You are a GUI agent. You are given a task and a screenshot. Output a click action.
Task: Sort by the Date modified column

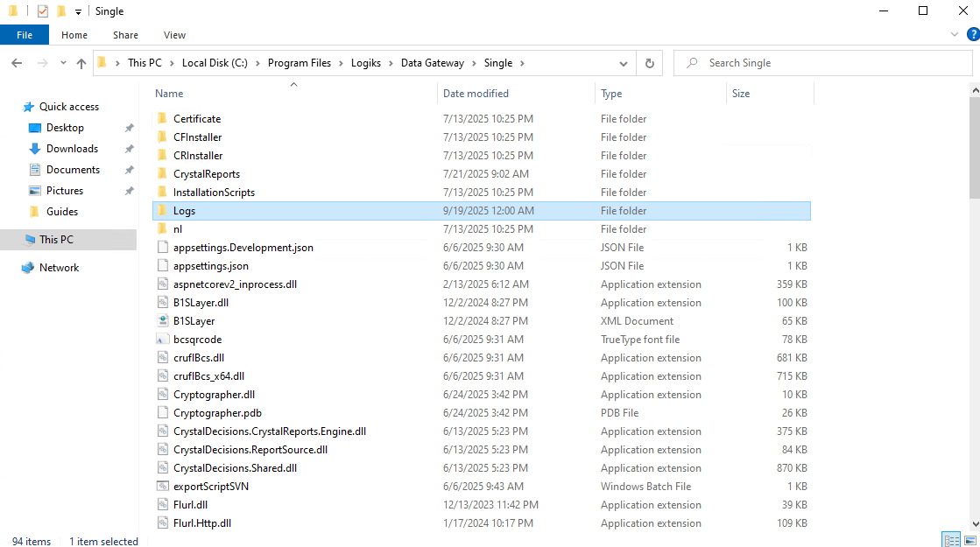[x=476, y=94]
